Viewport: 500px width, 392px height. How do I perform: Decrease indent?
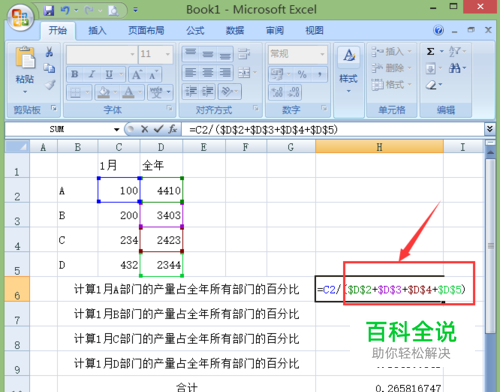[191, 91]
